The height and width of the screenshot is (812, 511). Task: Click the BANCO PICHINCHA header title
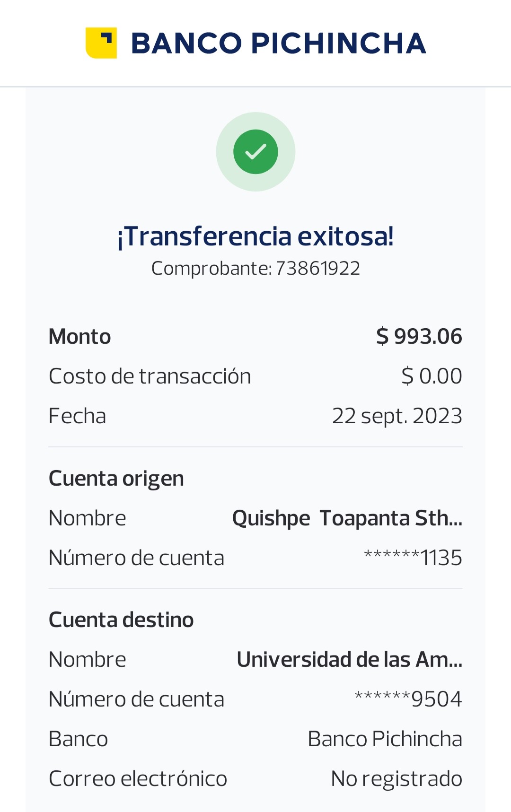click(x=278, y=43)
